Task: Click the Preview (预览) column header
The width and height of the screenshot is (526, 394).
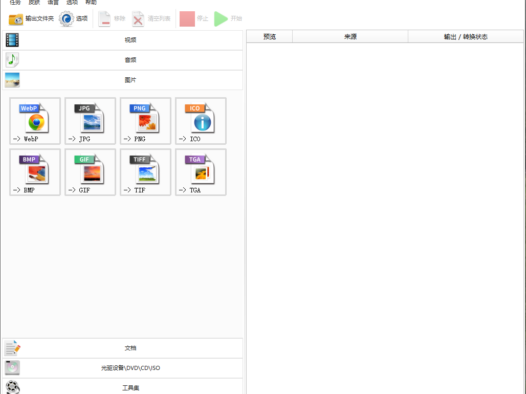Action: [269, 37]
